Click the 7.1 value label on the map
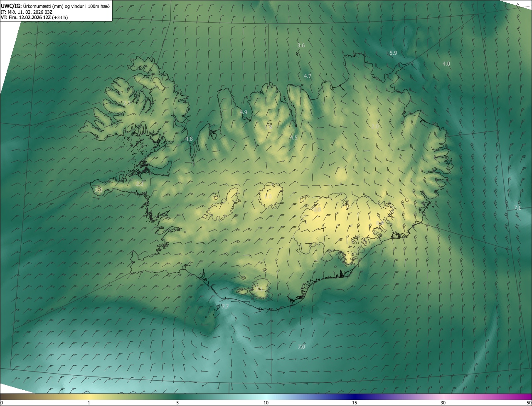The image size is (532, 406). tap(517, 208)
